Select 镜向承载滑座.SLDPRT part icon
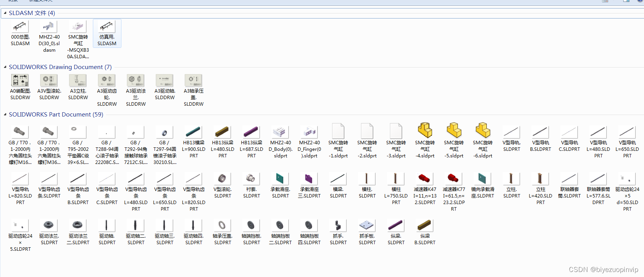644x277 pixels. [x=483, y=178]
